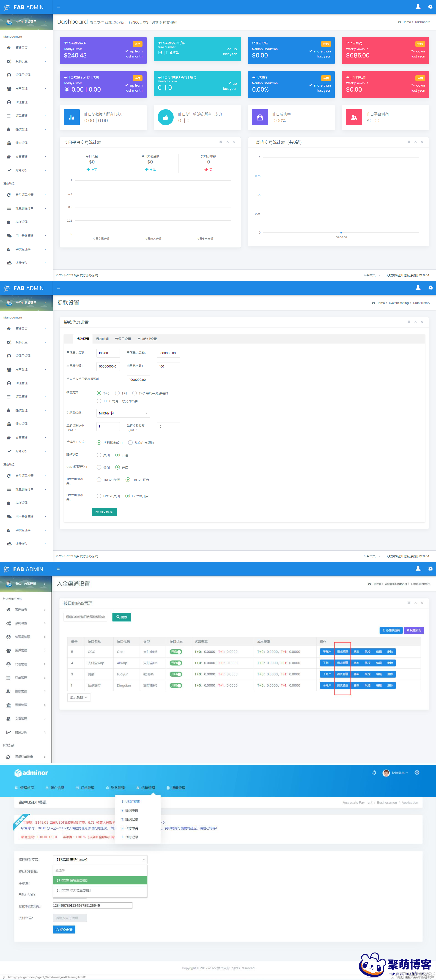Screen dimensions: 436x980
Task: Select the T+1 settlement radio button
Action: coord(117,393)
